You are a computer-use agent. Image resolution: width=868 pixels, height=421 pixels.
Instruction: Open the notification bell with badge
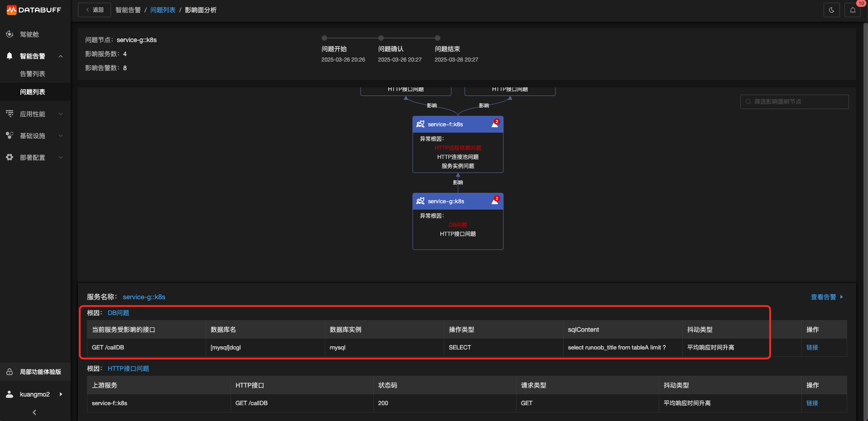coord(853,10)
